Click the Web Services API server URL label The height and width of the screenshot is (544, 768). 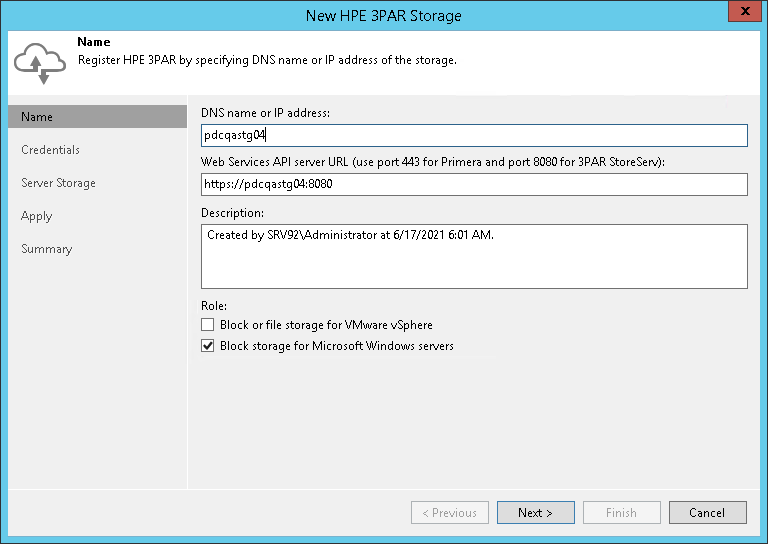(433, 162)
